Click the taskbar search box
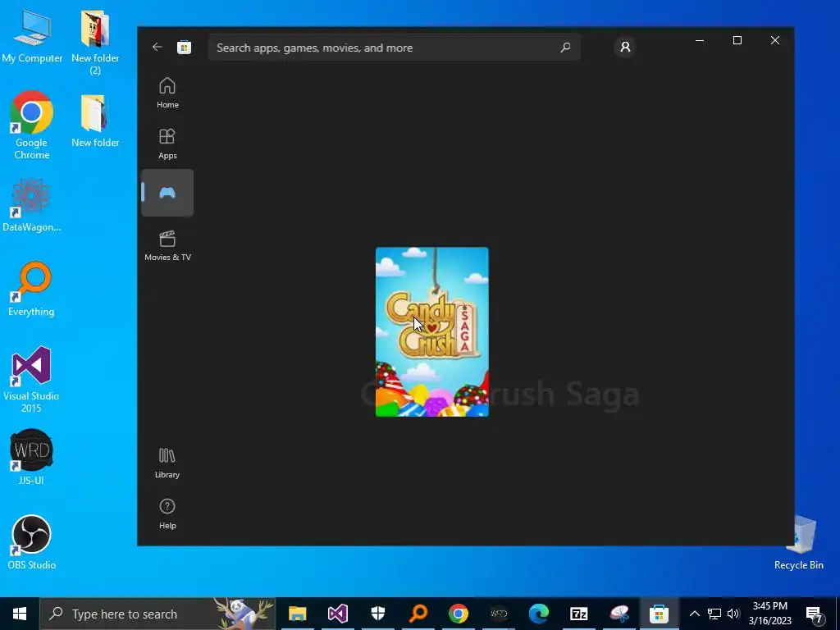Screen dimensions: 840x630 pyautogui.click(x=158, y=614)
